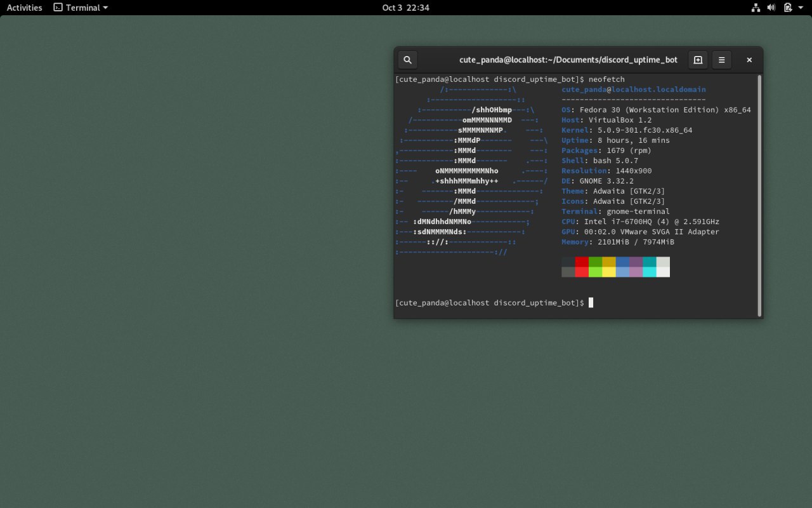Open the clock showing Oct 3 22:34

coord(405,8)
